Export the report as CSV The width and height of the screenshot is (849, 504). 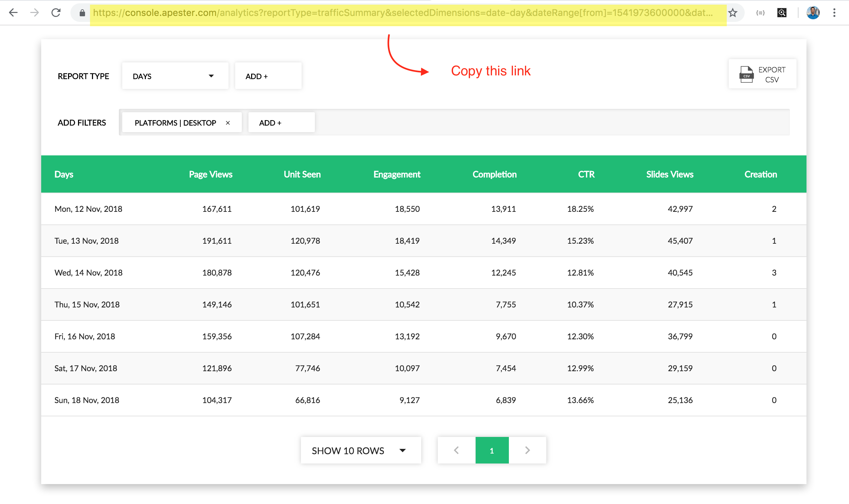(x=762, y=74)
